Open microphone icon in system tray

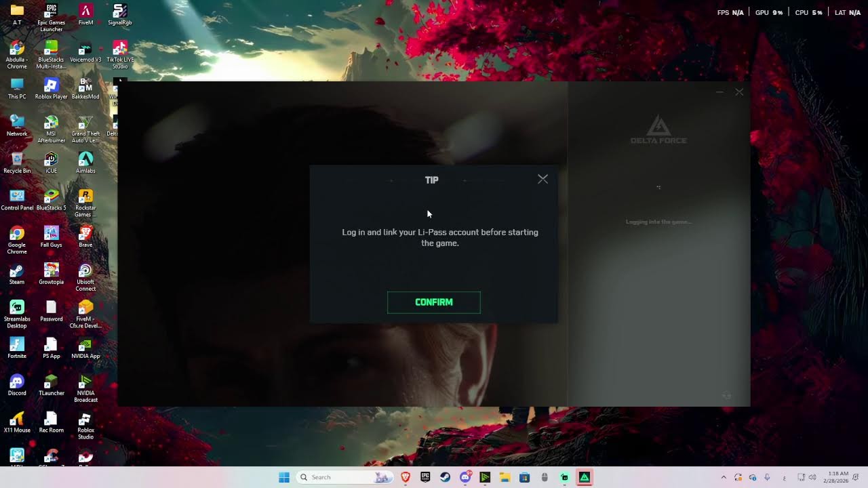[x=767, y=477]
